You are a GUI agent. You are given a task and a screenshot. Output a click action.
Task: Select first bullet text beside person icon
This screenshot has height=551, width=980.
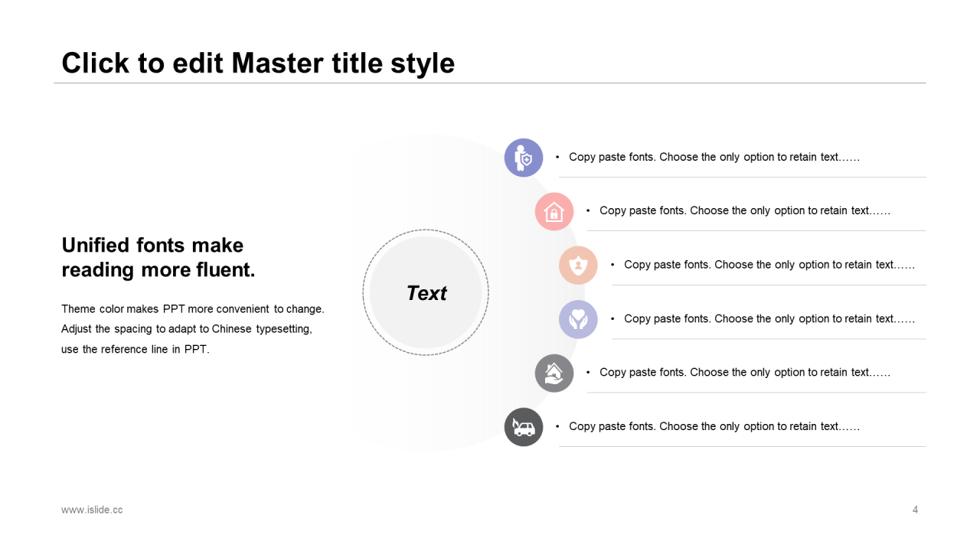pos(714,157)
